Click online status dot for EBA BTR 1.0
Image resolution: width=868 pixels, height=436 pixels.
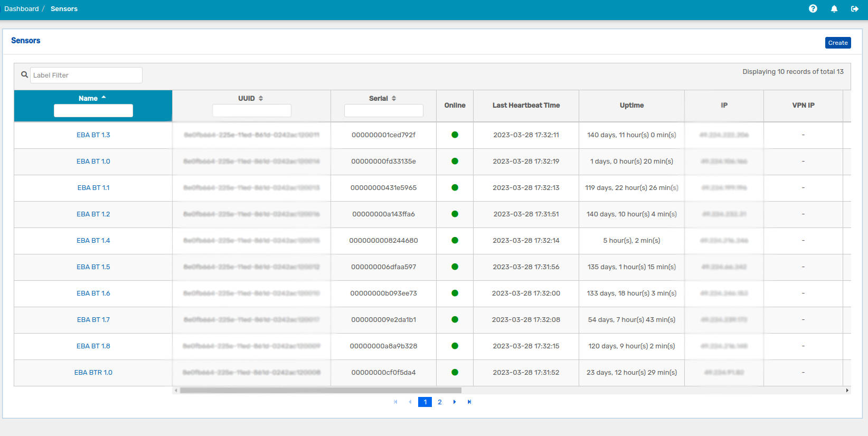coord(455,372)
